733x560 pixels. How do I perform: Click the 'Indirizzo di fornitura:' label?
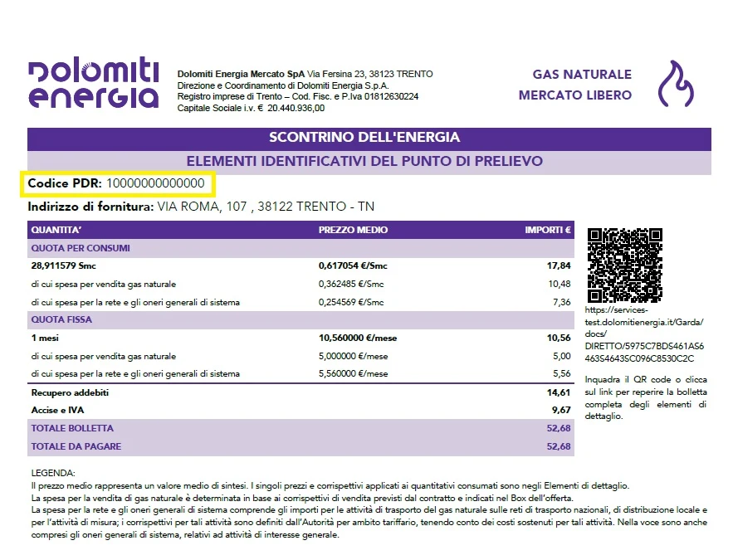click(x=90, y=207)
